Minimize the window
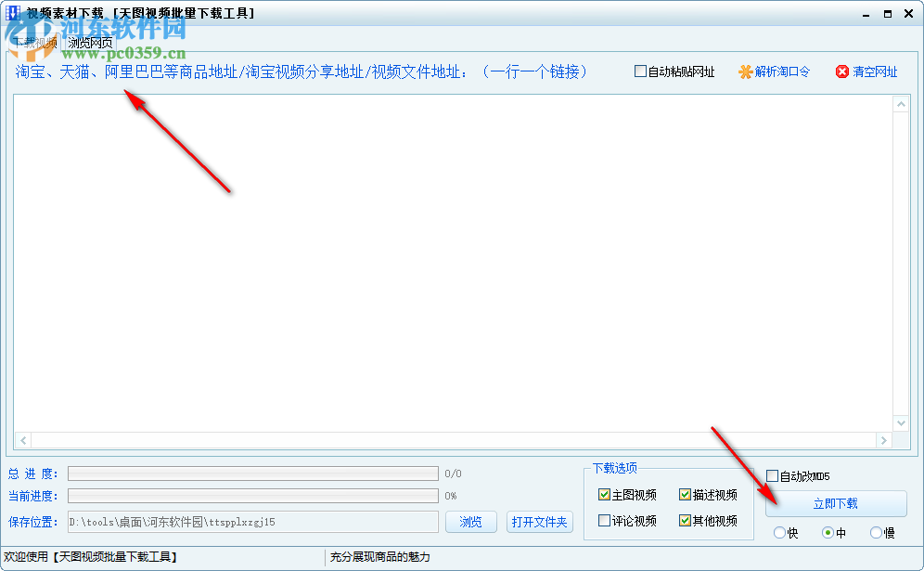This screenshot has height=571, width=924. tap(866, 14)
